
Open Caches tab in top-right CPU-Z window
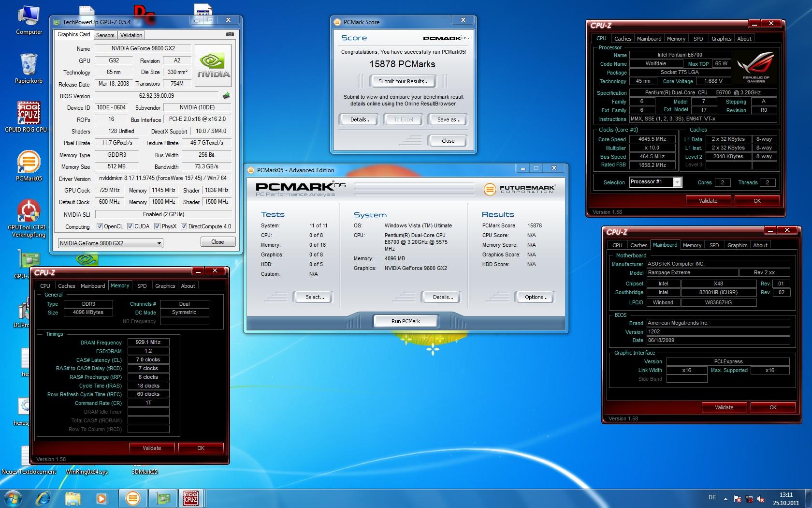(x=623, y=39)
